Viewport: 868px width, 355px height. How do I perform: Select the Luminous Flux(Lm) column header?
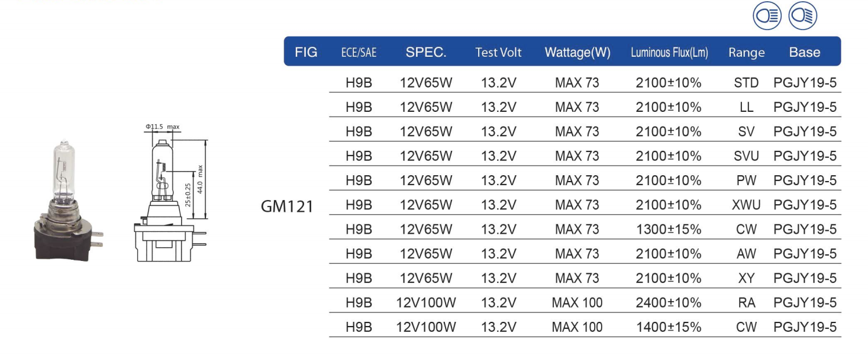click(x=669, y=53)
